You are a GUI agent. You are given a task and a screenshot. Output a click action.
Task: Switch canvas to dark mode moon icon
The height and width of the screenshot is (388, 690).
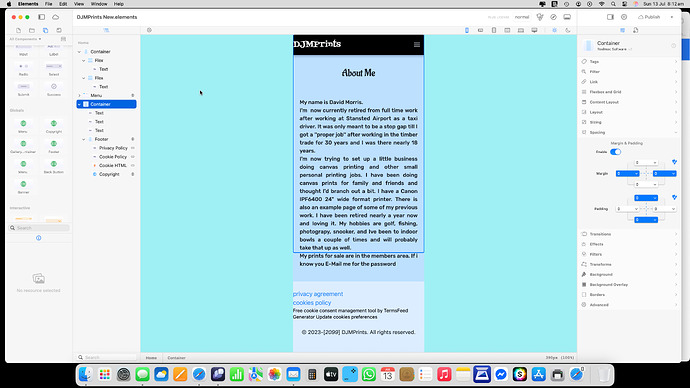pyautogui.click(x=568, y=30)
